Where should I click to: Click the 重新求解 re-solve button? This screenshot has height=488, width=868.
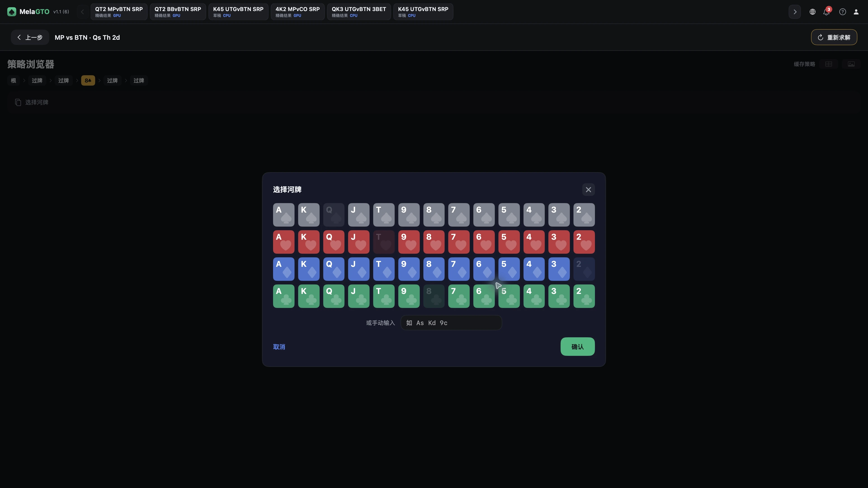834,37
